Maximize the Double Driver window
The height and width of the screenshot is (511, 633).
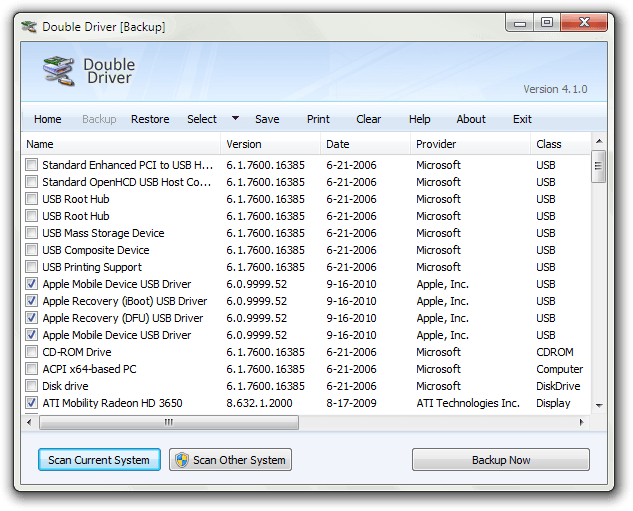(x=547, y=21)
